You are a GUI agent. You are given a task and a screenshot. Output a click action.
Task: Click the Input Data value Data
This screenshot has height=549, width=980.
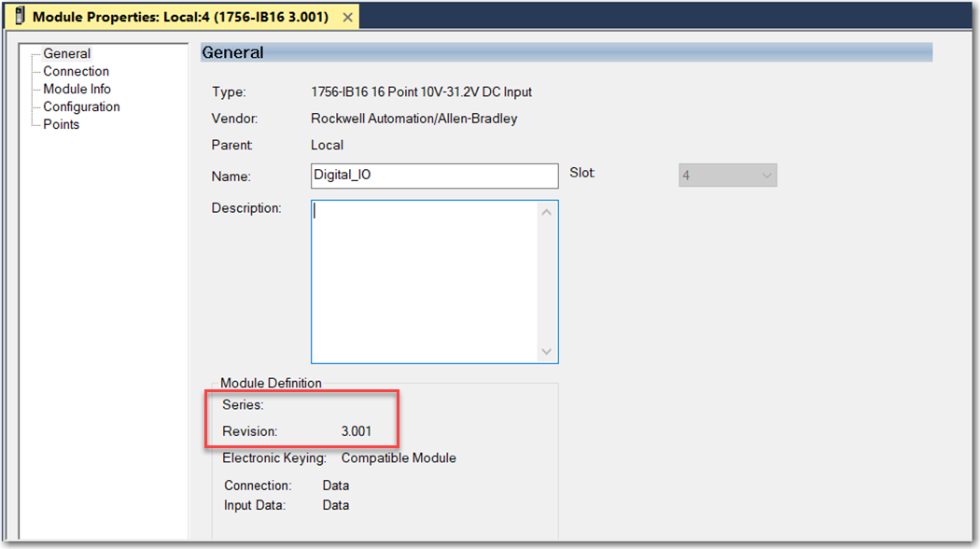336,505
